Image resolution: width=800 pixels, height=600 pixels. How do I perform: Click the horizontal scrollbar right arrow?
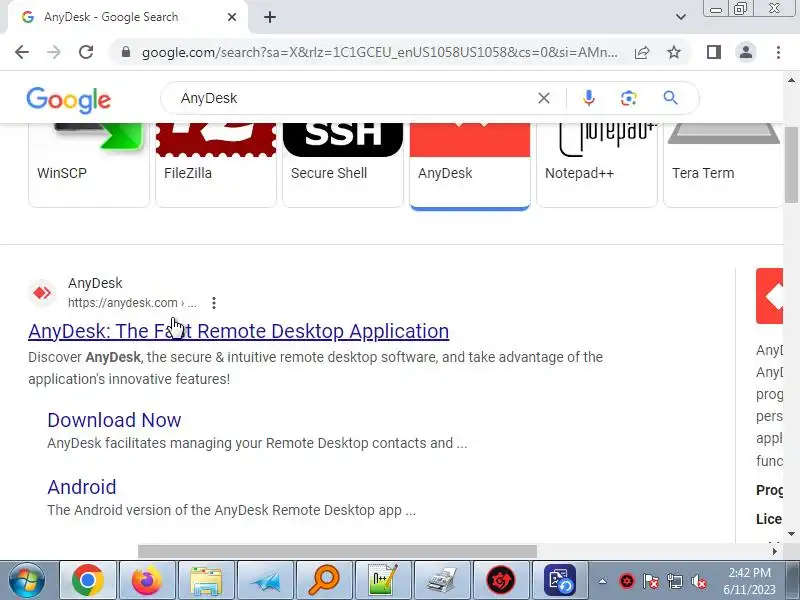tap(774, 551)
